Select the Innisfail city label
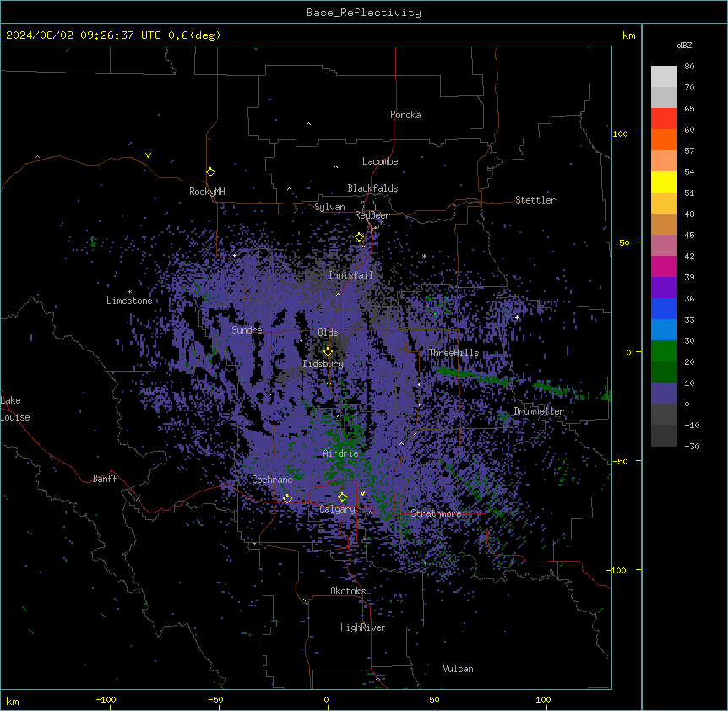Viewport: 728px width, 711px height. coord(350,275)
